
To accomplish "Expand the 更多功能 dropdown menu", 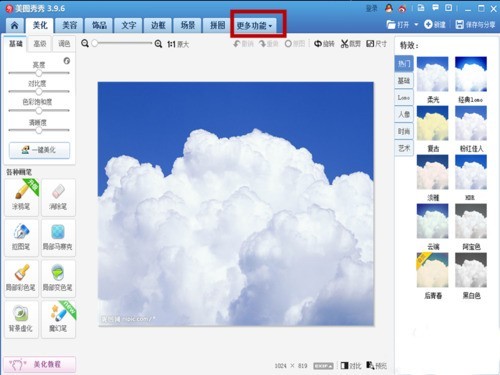I will click(255, 26).
